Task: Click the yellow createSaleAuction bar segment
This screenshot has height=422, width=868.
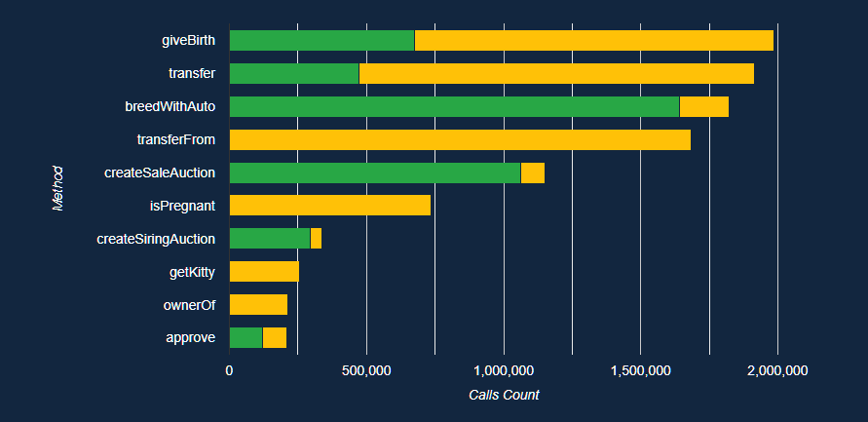Action: tap(533, 173)
